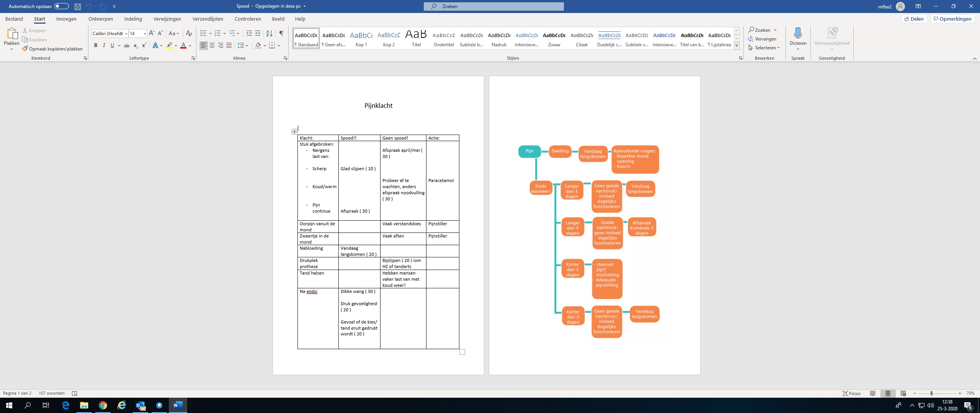Viewport: 980px width, 413px height.
Task: Toggle bold formatting
Action: click(x=96, y=46)
